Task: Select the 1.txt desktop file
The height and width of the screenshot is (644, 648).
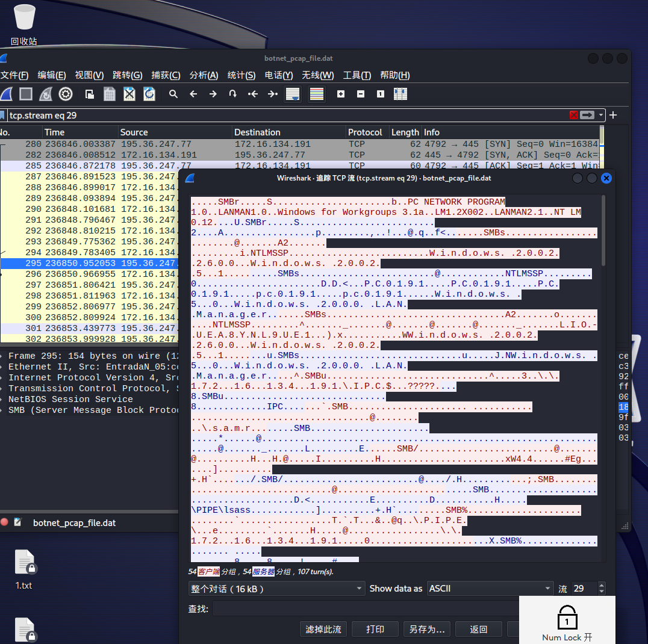Action: 24,569
